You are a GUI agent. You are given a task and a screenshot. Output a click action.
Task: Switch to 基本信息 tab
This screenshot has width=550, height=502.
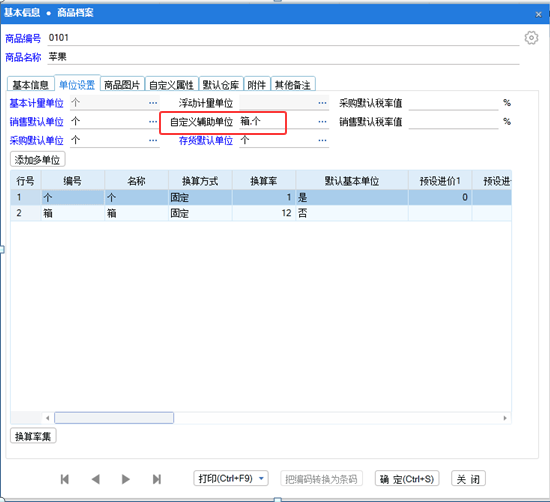click(x=31, y=85)
